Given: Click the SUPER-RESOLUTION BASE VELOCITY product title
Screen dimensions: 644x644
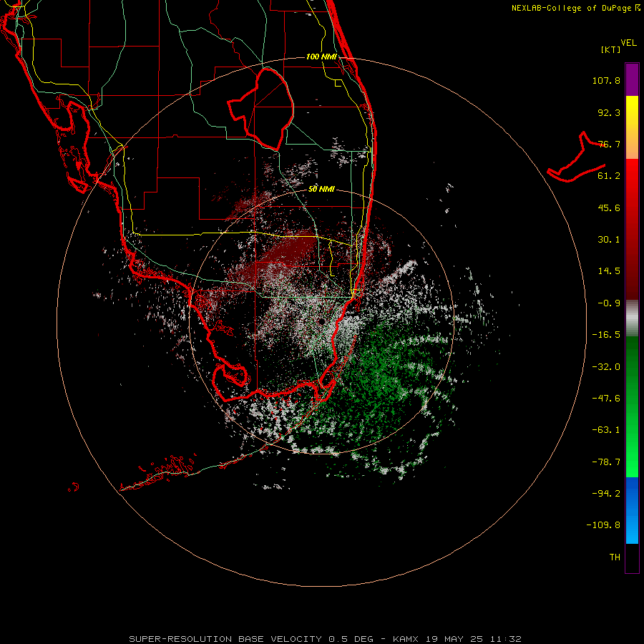Looking at the screenshot, I should (225, 639).
